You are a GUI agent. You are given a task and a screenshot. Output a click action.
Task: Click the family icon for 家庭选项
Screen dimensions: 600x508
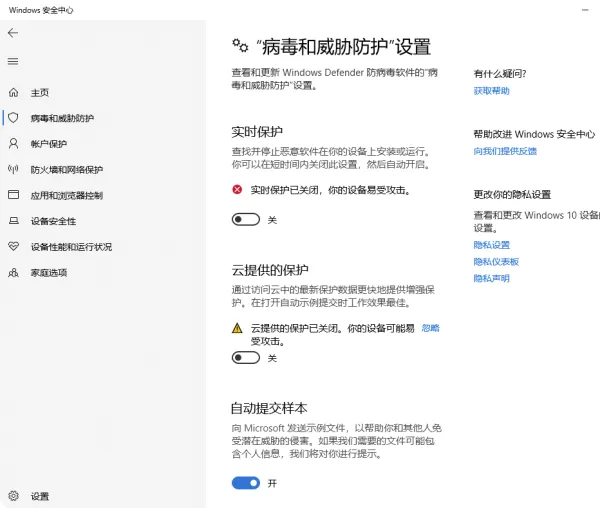13,272
